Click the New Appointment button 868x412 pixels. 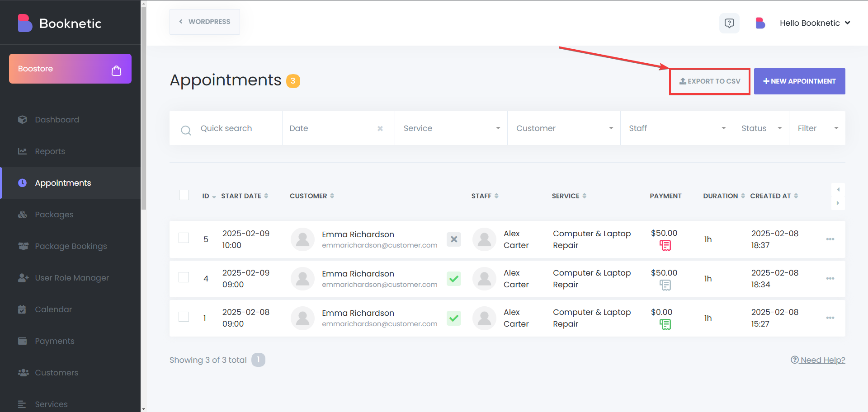click(799, 81)
